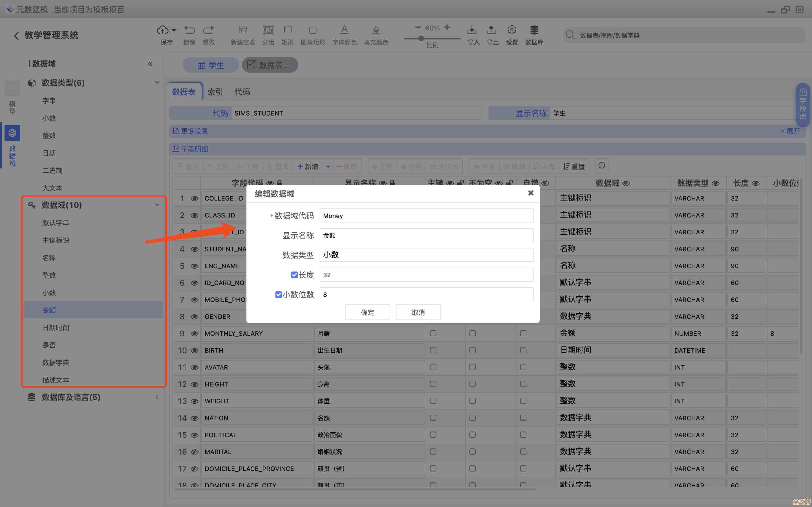Click the 新建空表 toolbar icon
The height and width of the screenshot is (507, 812).
242,30
